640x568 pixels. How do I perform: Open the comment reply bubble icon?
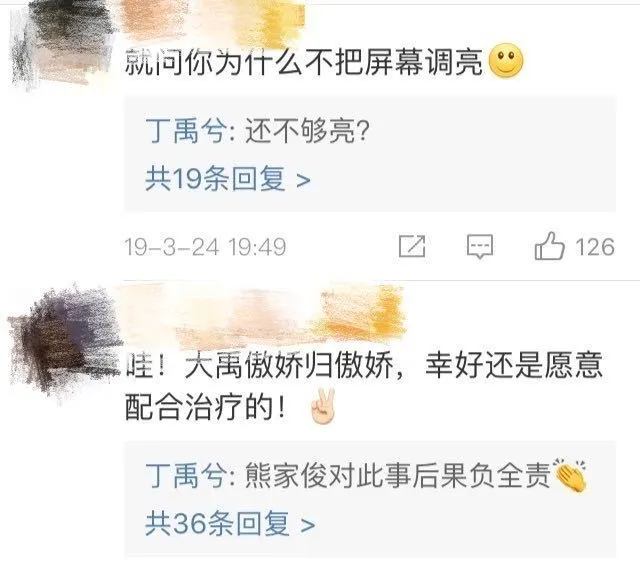click(x=480, y=246)
